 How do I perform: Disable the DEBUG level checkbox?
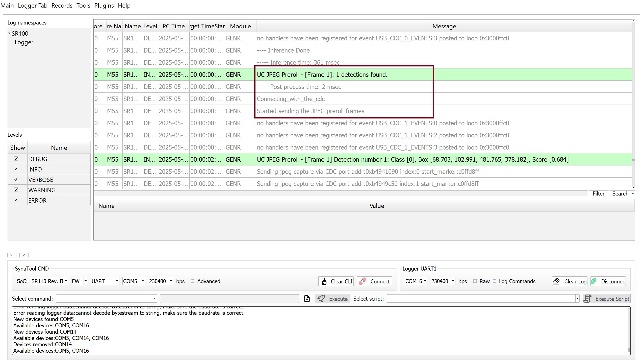coord(16,159)
